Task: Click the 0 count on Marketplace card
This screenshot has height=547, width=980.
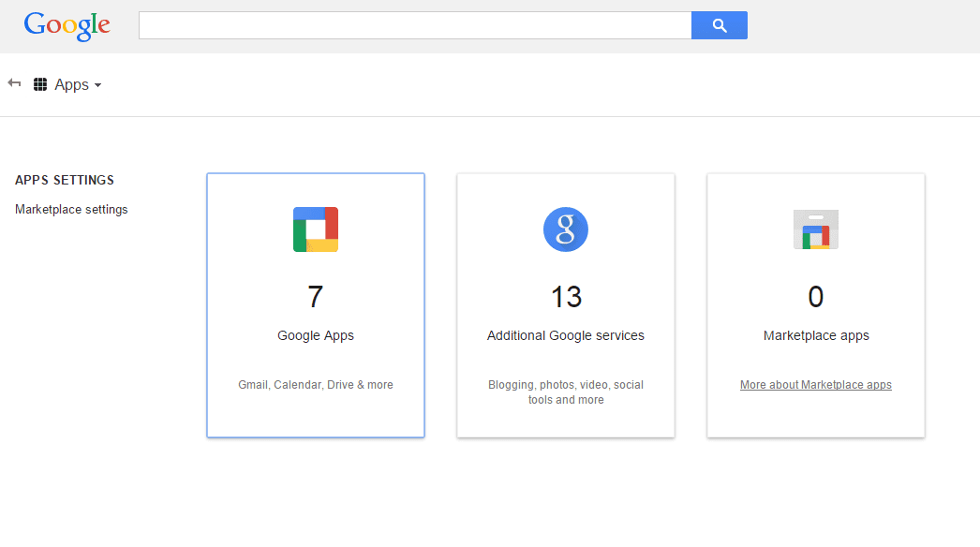Action: pos(816,296)
